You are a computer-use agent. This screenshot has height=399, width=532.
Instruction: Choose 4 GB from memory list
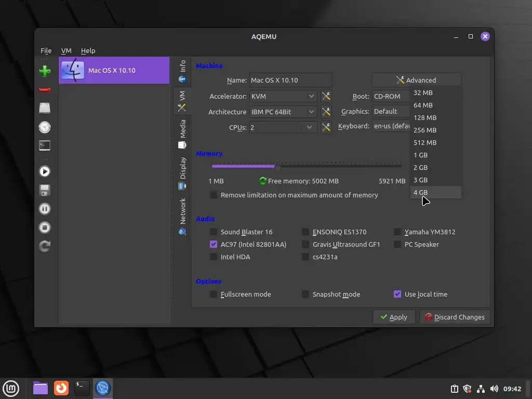[x=436, y=192]
